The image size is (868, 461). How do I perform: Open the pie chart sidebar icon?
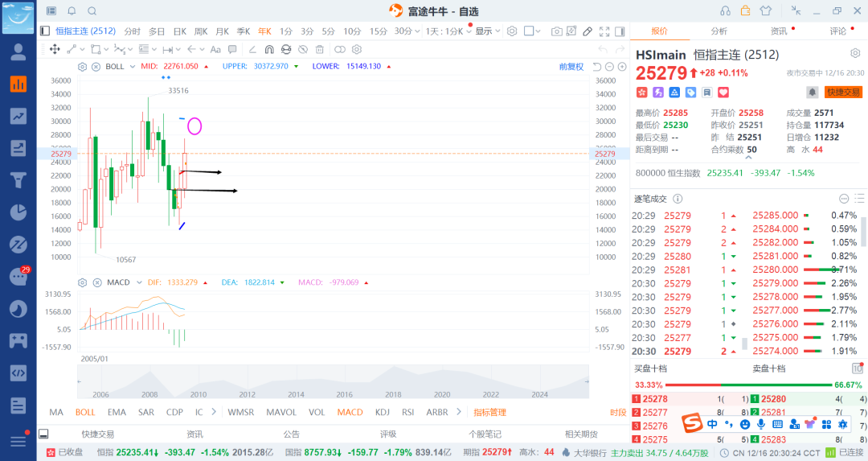pos(18,212)
